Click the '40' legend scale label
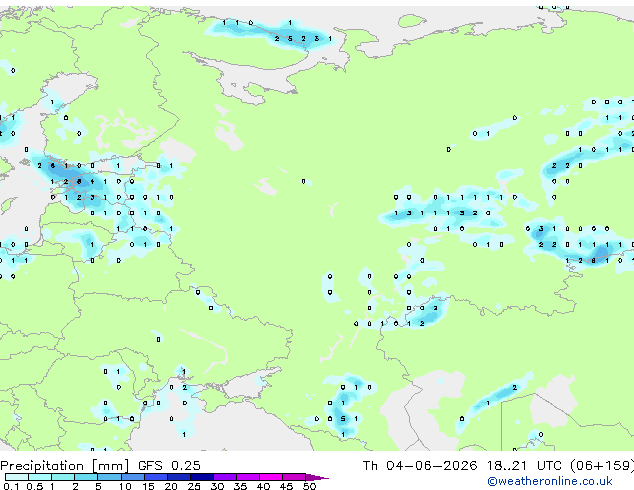 pos(263,486)
